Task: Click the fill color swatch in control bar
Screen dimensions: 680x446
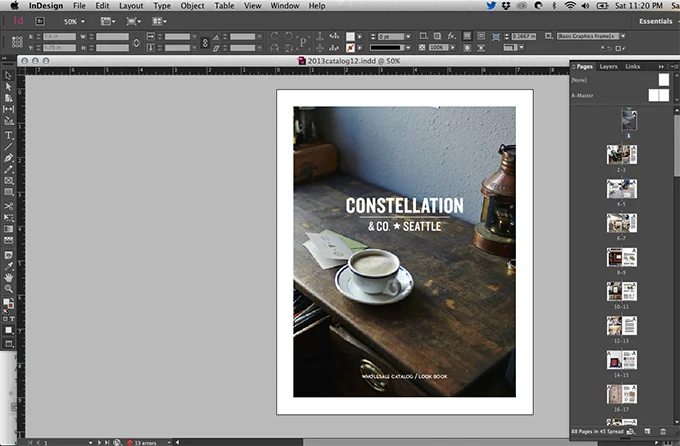Action: [350, 36]
